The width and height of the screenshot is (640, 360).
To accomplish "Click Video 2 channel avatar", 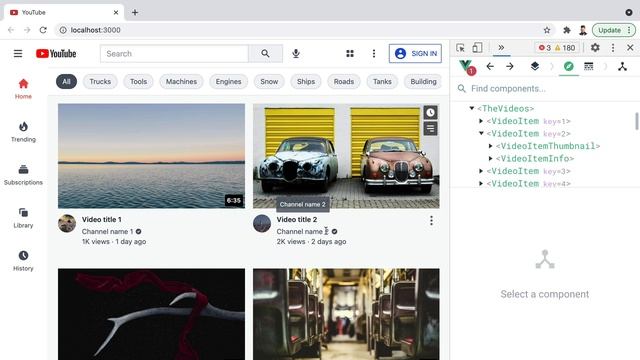I will tap(262, 224).
